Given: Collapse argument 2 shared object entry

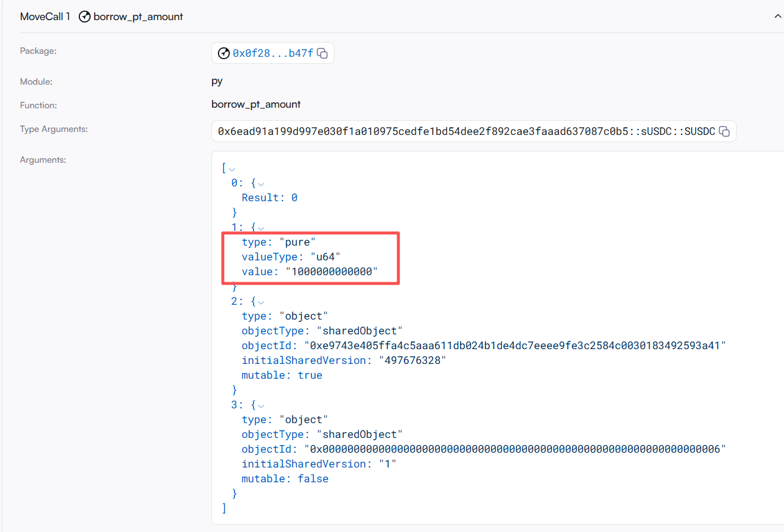Looking at the screenshot, I should tap(261, 302).
